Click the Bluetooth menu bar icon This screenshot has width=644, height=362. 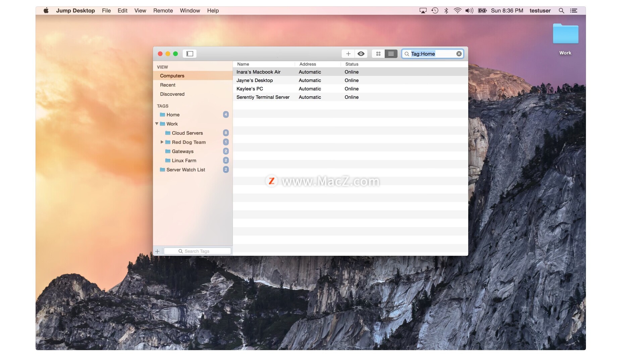(446, 10)
